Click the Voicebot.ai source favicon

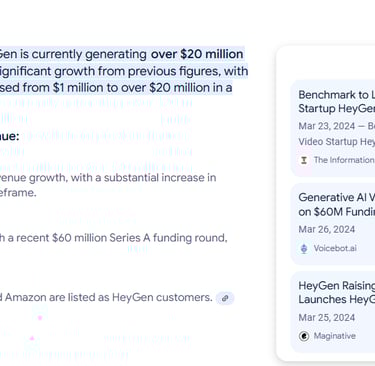coord(304,249)
